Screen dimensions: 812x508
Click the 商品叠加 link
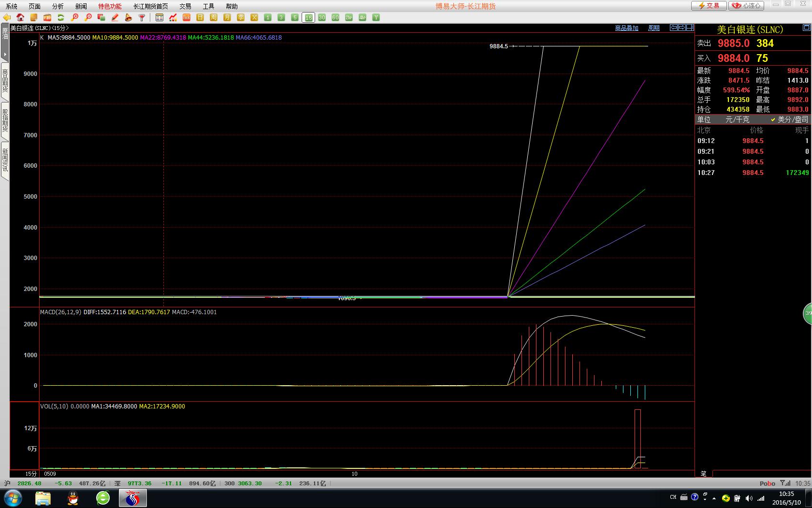(x=626, y=28)
